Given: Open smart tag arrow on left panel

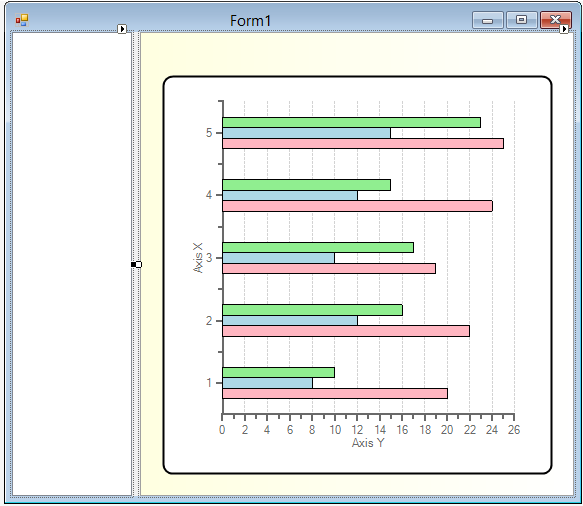Looking at the screenshot, I should [122, 29].
